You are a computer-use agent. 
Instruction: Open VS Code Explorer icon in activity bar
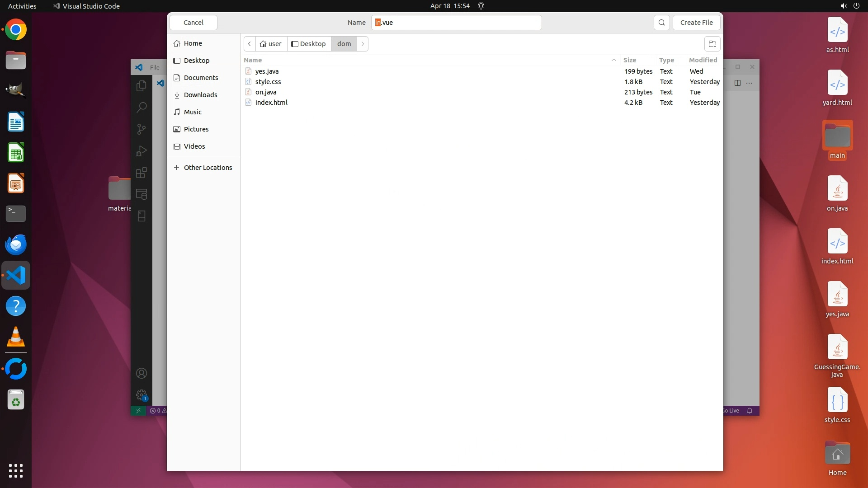[x=142, y=85]
